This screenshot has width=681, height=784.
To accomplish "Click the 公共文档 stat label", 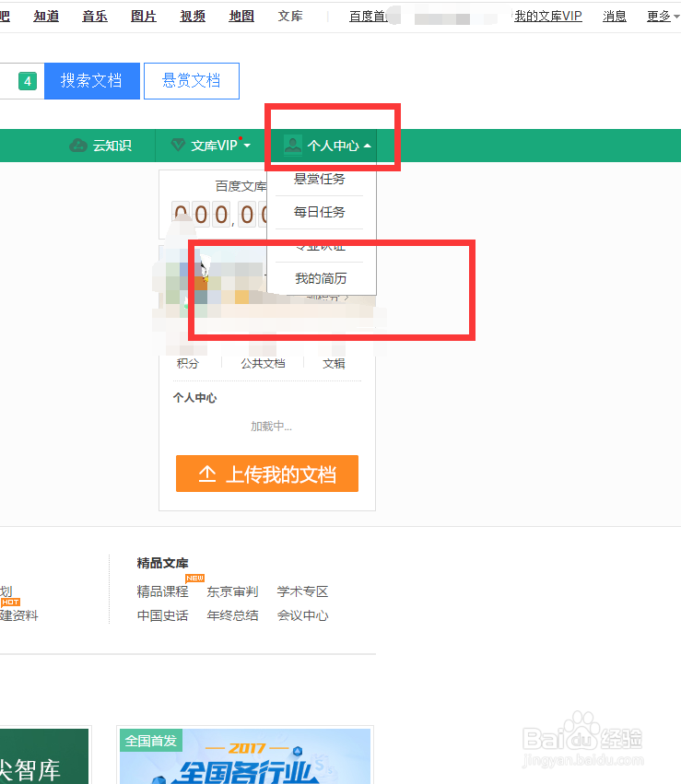I will pyautogui.click(x=263, y=364).
